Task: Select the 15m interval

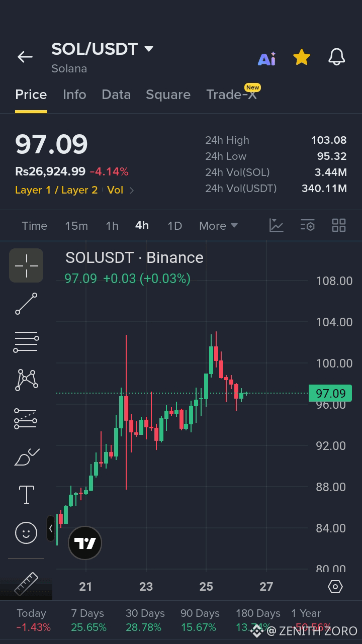Action: [x=76, y=226]
